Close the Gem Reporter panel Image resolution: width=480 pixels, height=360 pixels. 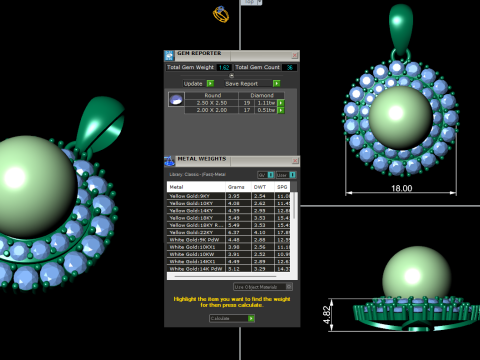[x=295, y=55]
